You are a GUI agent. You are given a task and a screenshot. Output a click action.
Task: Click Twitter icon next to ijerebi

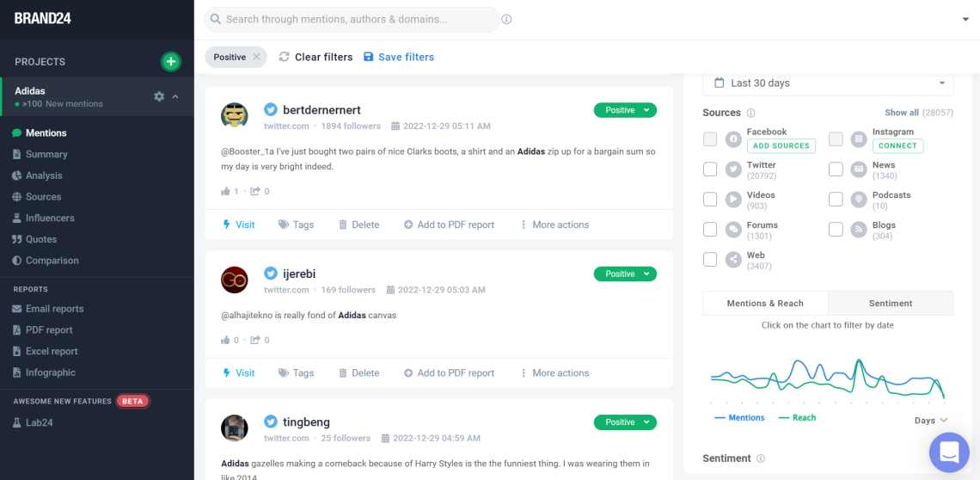270,274
